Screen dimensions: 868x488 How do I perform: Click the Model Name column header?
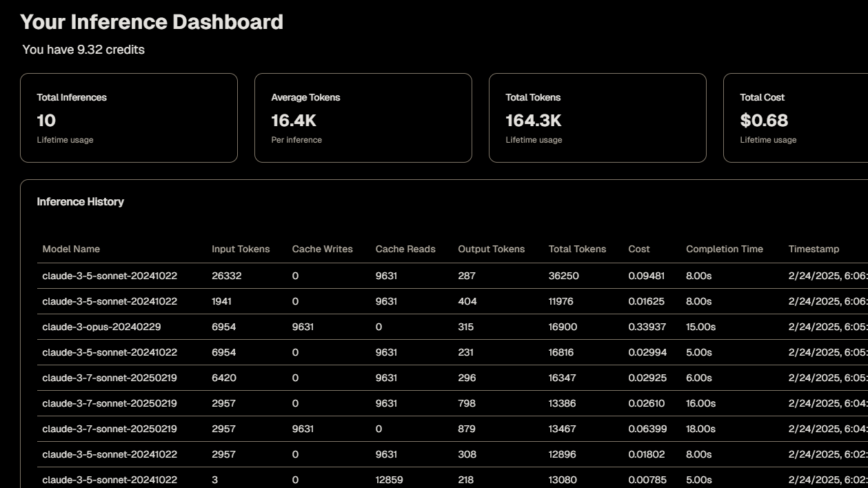click(x=71, y=249)
